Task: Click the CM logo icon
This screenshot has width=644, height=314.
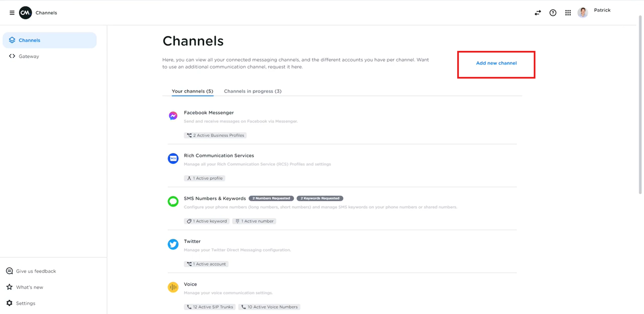Action: click(26, 13)
